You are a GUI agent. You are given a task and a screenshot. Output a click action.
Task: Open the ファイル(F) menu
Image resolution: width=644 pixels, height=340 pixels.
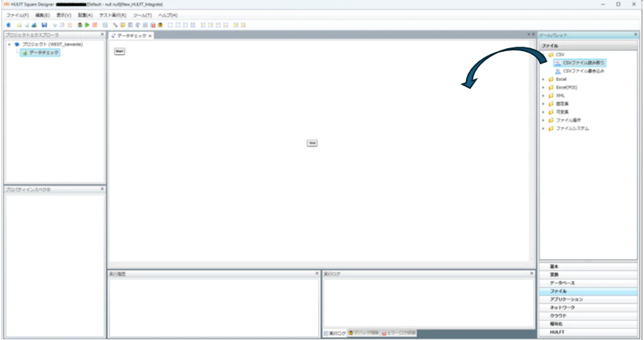click(18, 15)
